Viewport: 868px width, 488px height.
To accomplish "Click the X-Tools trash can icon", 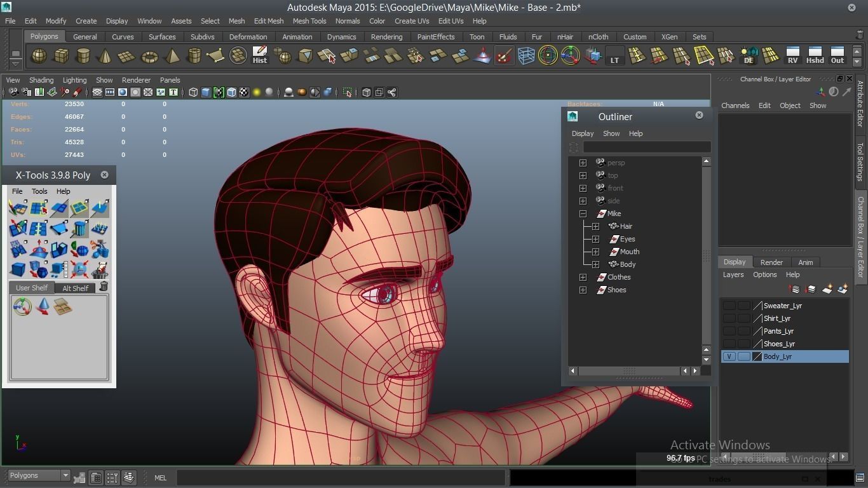I will (x=103, y=287).
